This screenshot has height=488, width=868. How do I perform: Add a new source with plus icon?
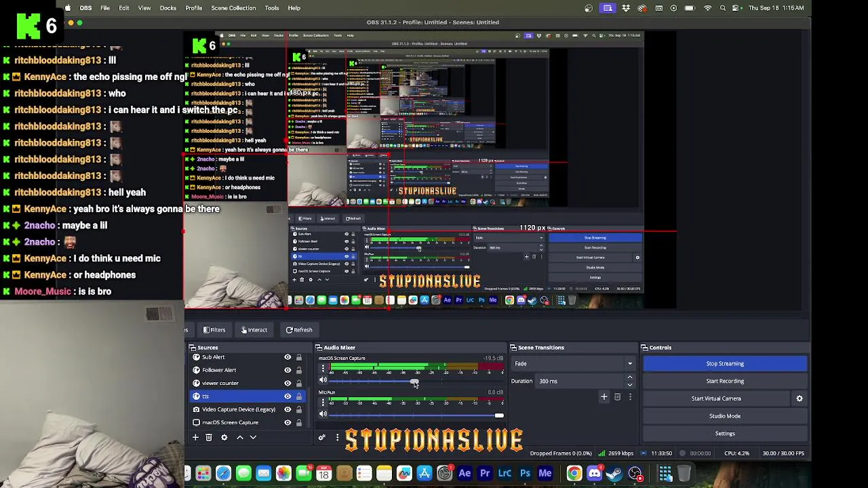click(x=195, y=437)
